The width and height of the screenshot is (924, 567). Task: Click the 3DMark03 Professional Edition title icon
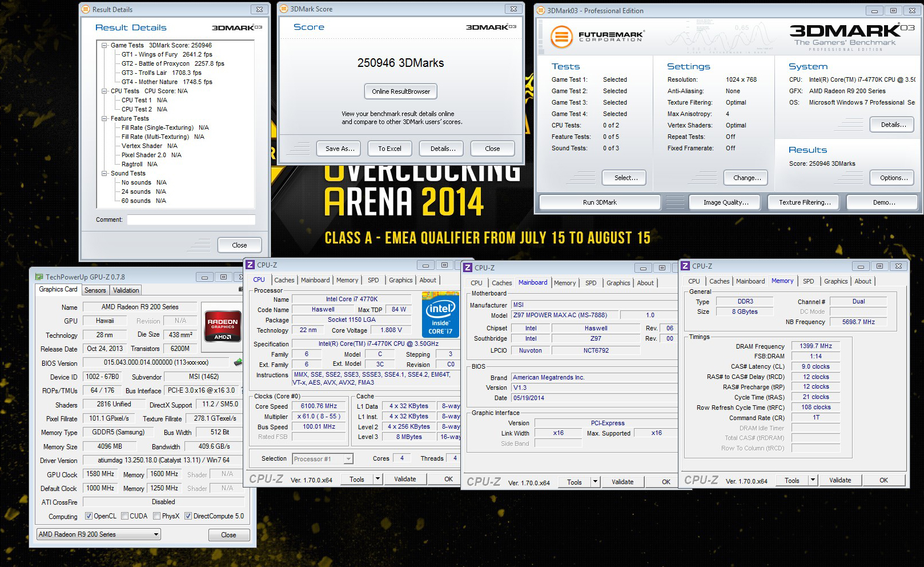541,10
